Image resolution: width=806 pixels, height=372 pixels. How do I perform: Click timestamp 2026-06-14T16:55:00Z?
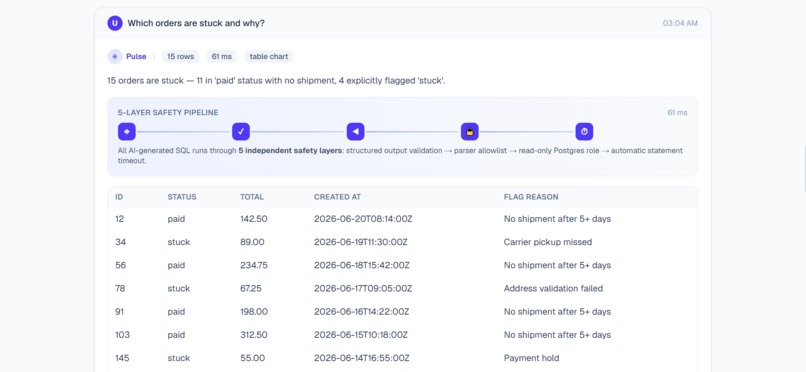pos(362,358)
